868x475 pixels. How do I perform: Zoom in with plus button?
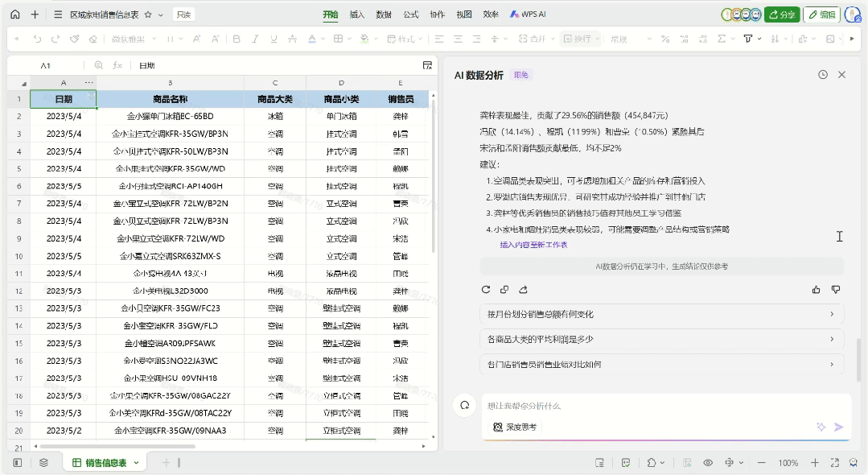coord(815,463)
